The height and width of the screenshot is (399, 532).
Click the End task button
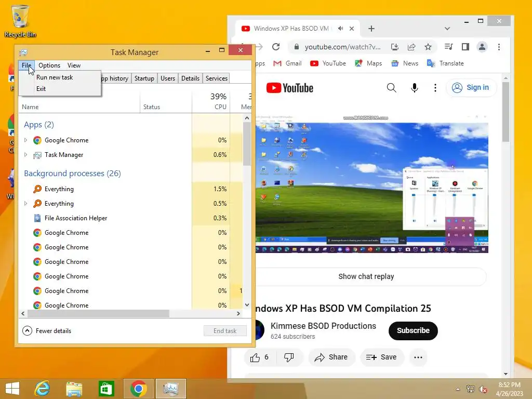tap(225, 331)
